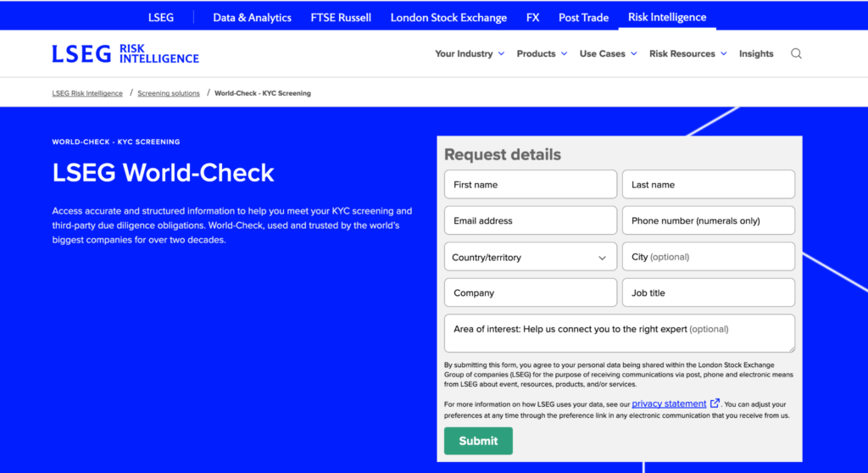Expand the Use Cases menu
868x473 pixels.
609,53
